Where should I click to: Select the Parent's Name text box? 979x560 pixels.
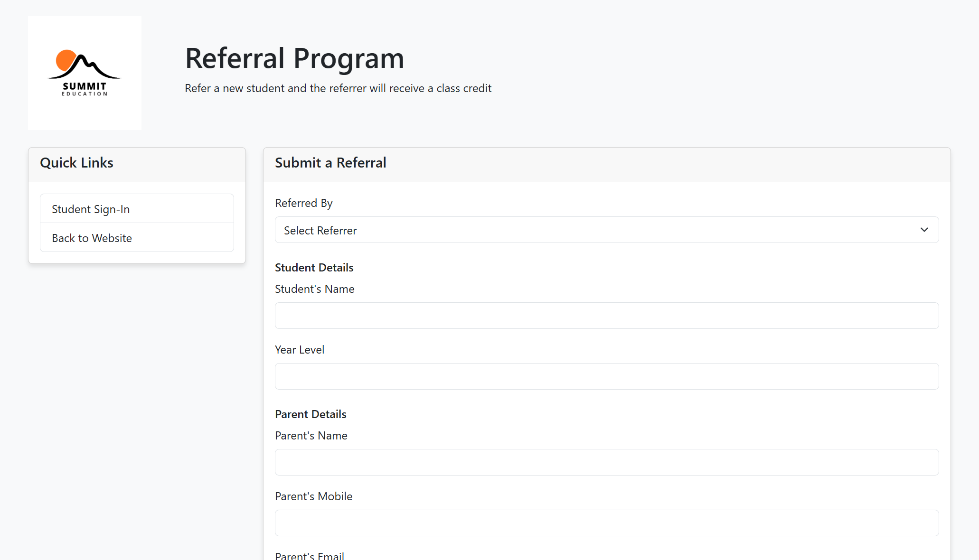coord(606,462)
